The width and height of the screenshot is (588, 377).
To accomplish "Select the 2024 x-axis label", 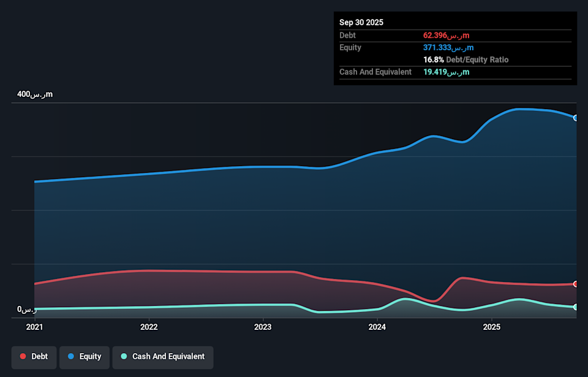I will click(377, 327).
